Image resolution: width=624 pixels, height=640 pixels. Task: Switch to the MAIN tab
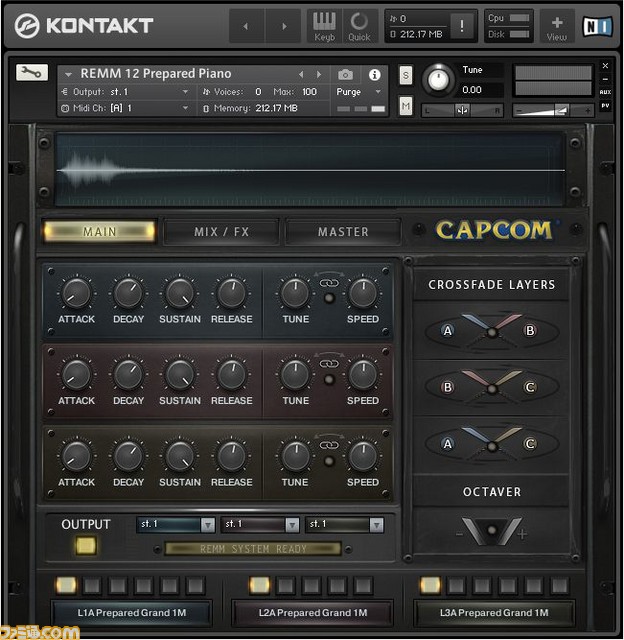point(100,232)
